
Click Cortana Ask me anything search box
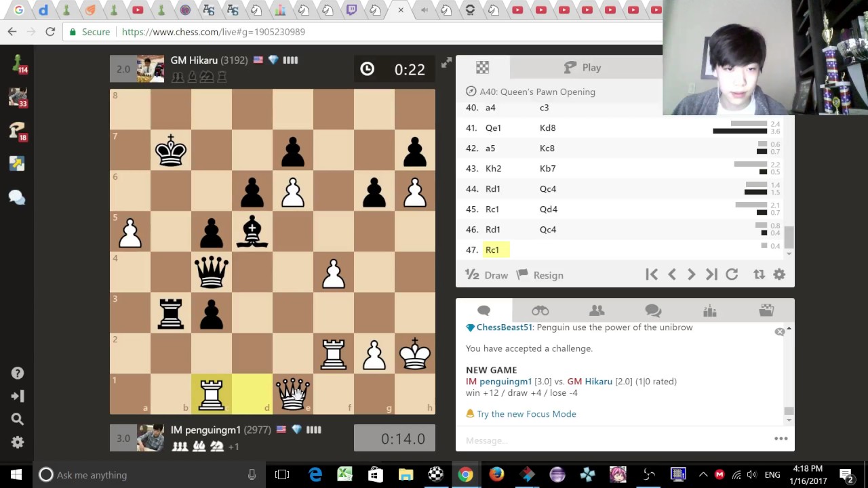(x=149, y=474)
